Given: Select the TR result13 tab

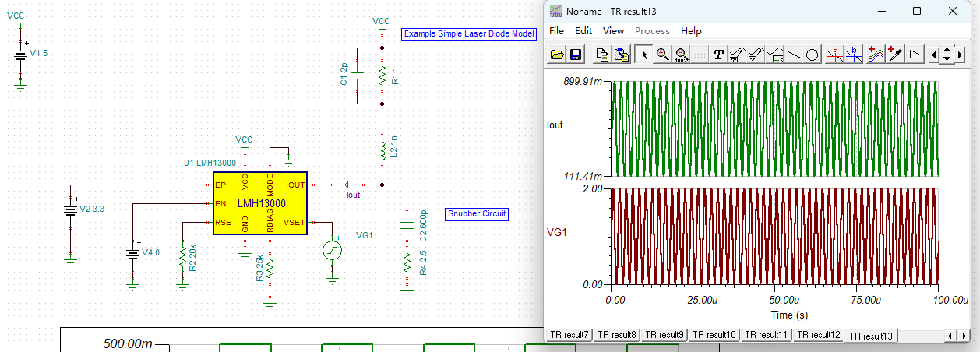Looking at the screenshot, I should click(871, 336).
